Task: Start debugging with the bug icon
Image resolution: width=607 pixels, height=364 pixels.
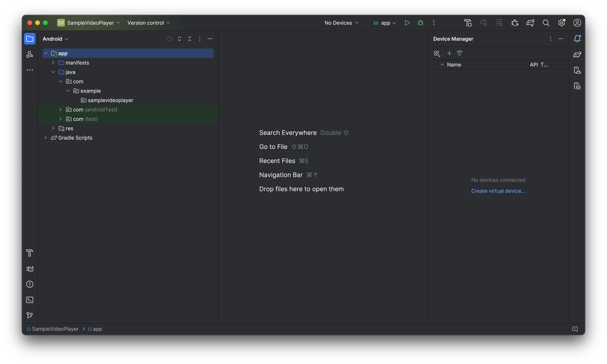Action: tap(420, 23)
